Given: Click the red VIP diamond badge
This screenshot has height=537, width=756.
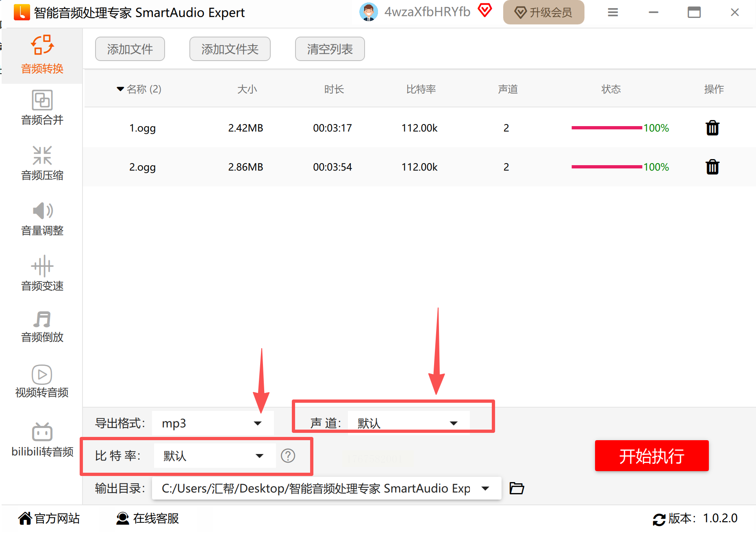Looking at the screenshot, I should coord(485,10).
